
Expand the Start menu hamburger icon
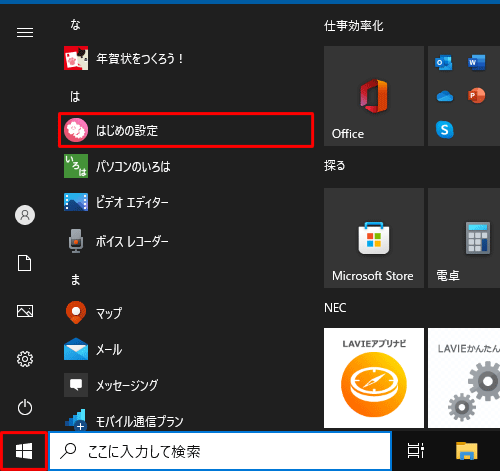pos(25,33)
